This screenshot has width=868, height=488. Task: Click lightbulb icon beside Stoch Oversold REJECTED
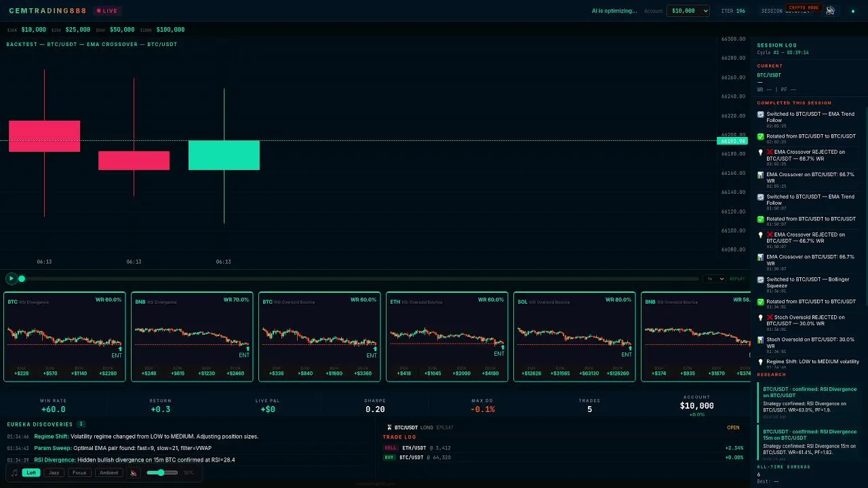click(x=761, y=317)
